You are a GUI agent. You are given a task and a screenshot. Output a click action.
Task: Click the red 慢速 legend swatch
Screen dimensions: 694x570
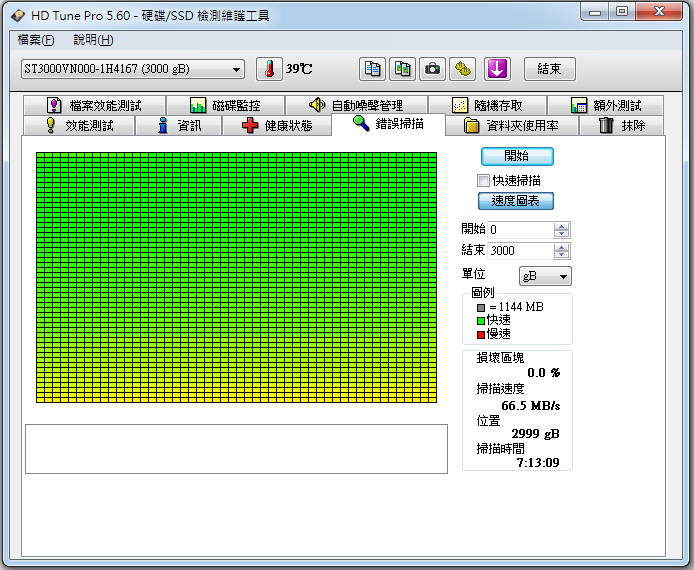pos(481,335)
